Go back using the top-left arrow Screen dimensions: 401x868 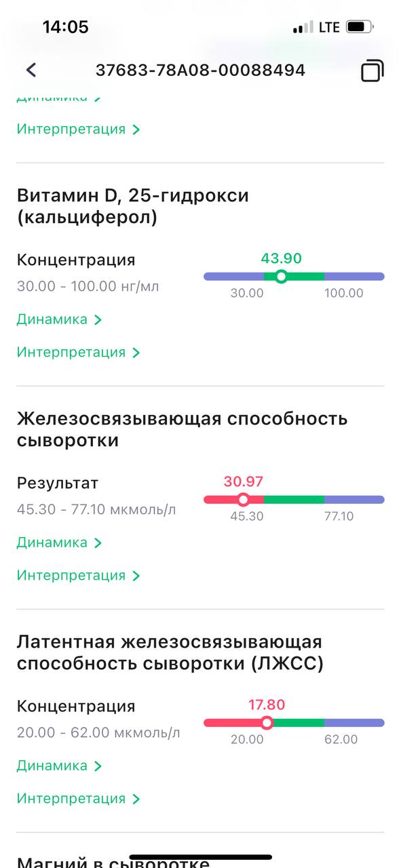click(x=31, y=70)
